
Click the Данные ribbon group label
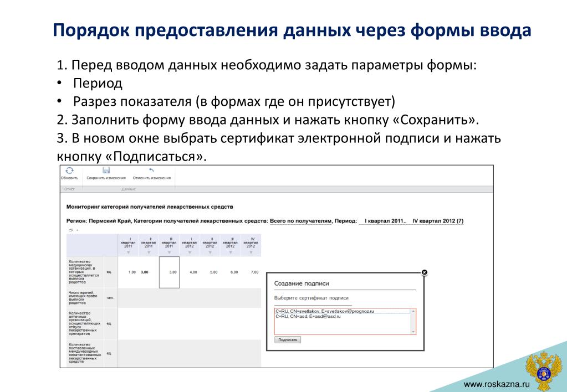point(129,189)
